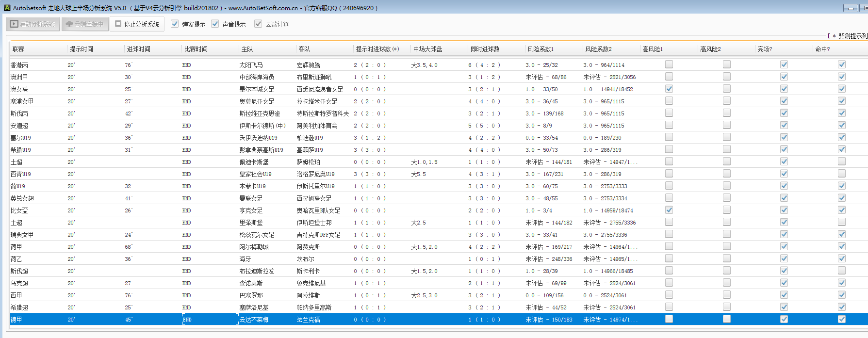Click the 中场大球盘 column header
This screenshot has width=868, height=338.
(427, 49)
